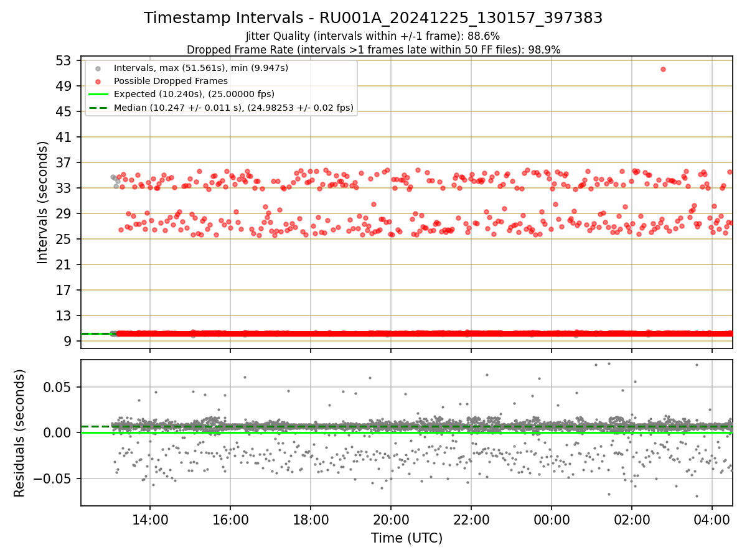The height and width of the screenshot is (560, 747).
Task: Select legend entry 'Expected (10.240s), (25.00000 fps)'
Action: click(x=194, y=94)
